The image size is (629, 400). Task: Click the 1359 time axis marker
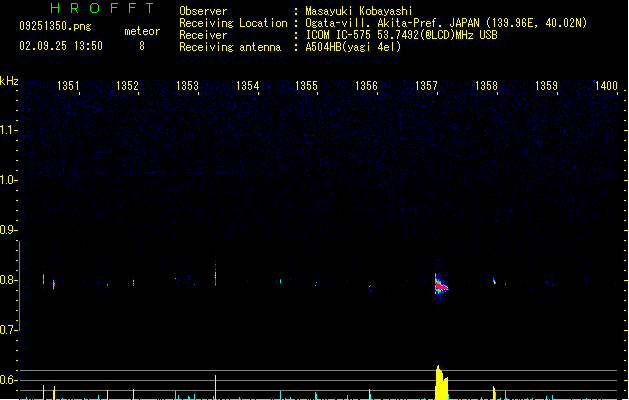(546, 86)
